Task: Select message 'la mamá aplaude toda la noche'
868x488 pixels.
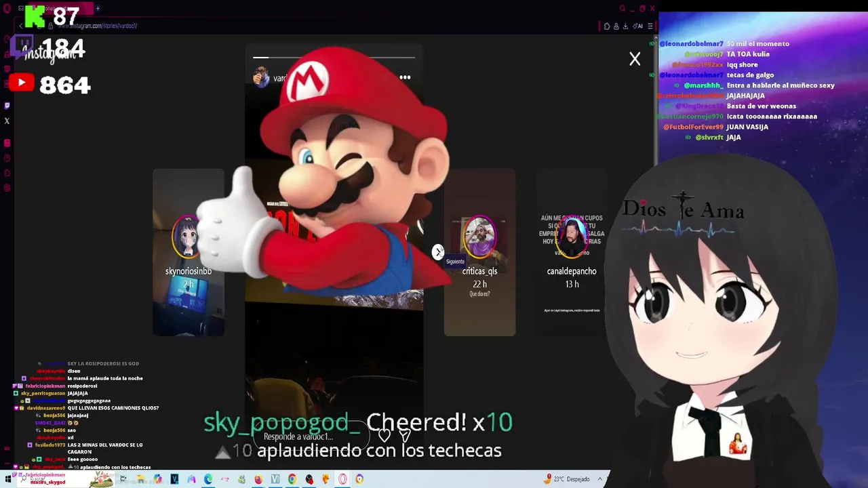Action: [105, 378]
